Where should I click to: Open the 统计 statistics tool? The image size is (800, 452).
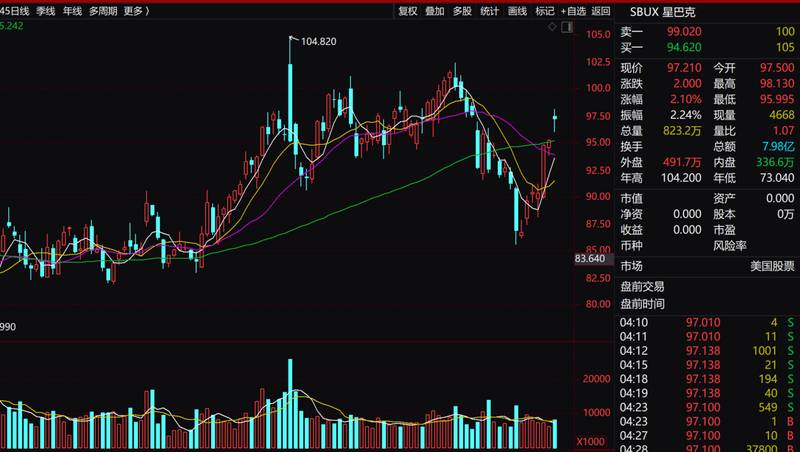(x=490, y=11)
